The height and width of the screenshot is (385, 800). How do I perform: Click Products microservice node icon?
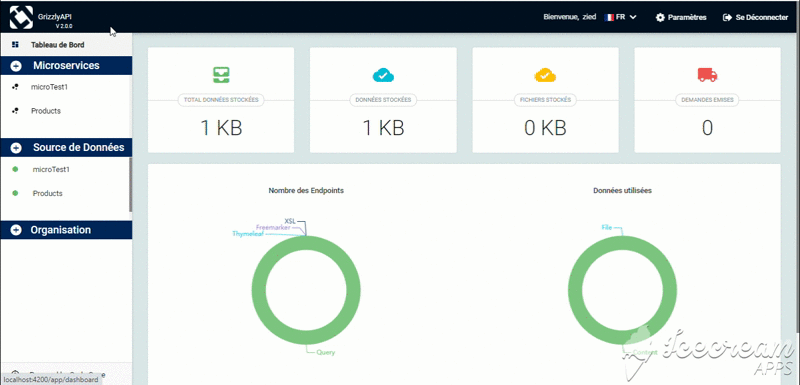click(x=15, y=111)
